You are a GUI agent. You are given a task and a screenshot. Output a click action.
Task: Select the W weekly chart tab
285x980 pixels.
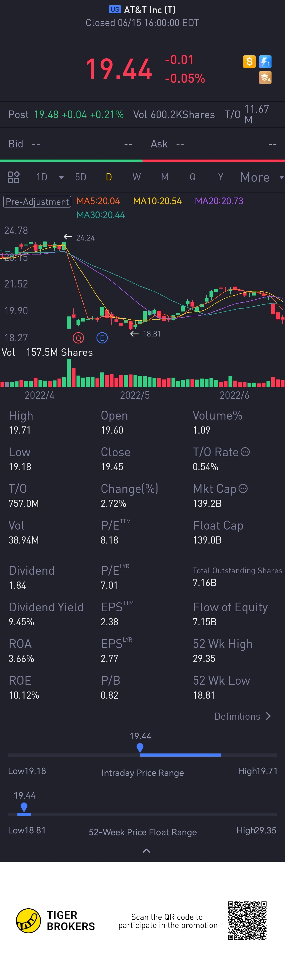137,177
